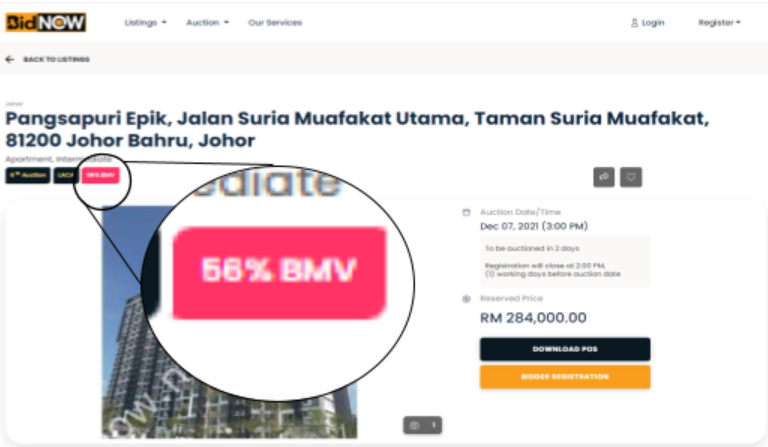Image resolution: width=768 pixels, height=447 pixels.
Task: Click the calendar icon beside Auction Date/Time
Action: click(466, 212)
